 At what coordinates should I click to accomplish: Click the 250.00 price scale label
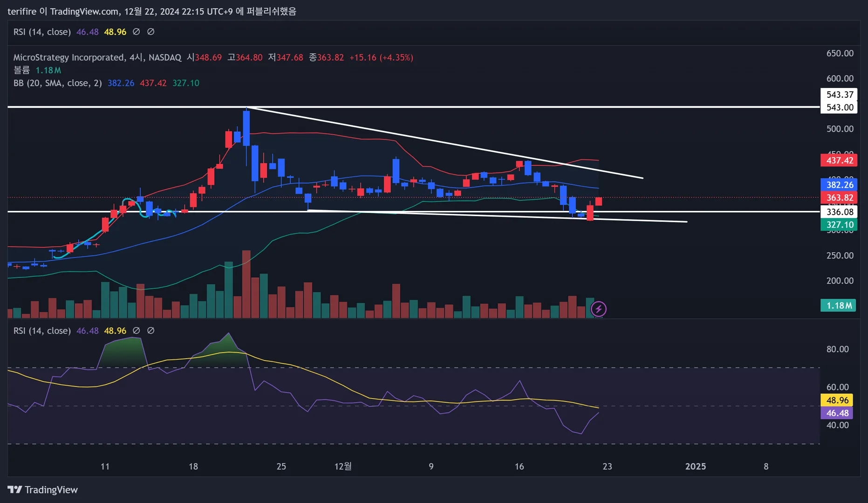(840, 255)
